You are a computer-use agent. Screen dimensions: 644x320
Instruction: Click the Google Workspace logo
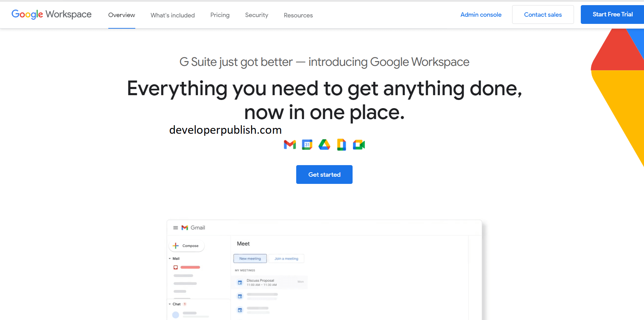pyautogui.click(x=52, y=14)
